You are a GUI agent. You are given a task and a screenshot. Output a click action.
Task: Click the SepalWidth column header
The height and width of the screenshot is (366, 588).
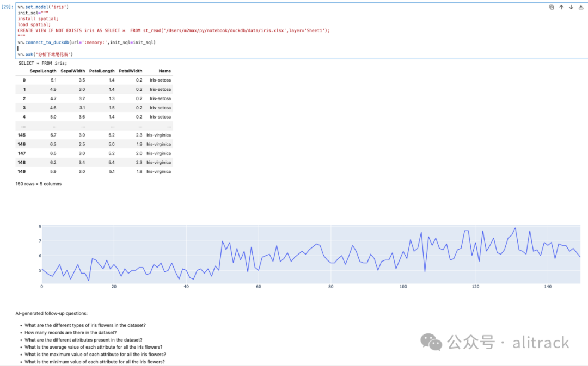tap(73, 71)
